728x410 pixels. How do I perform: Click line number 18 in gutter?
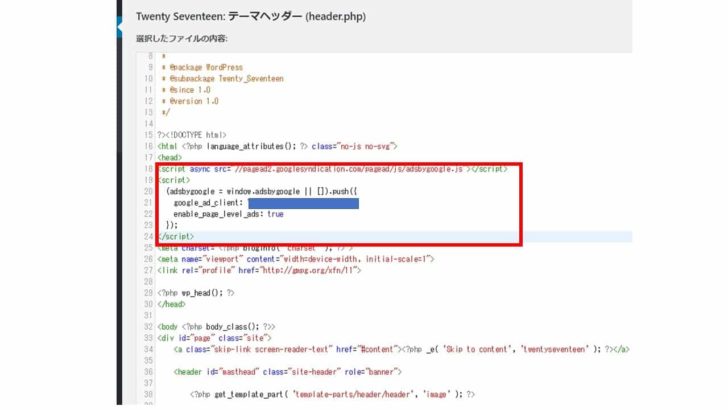click(x=149, y=170)
